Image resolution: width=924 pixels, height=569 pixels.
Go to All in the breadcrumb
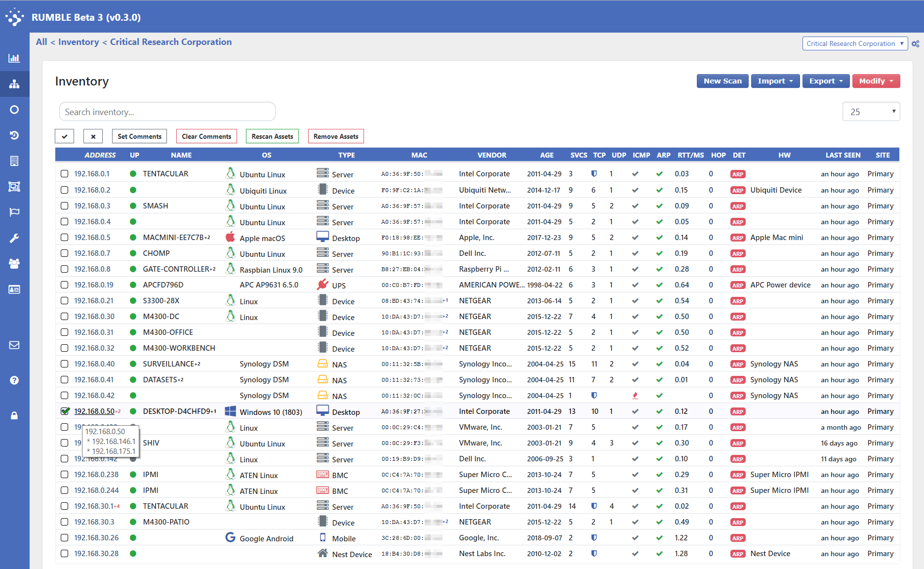41,42
